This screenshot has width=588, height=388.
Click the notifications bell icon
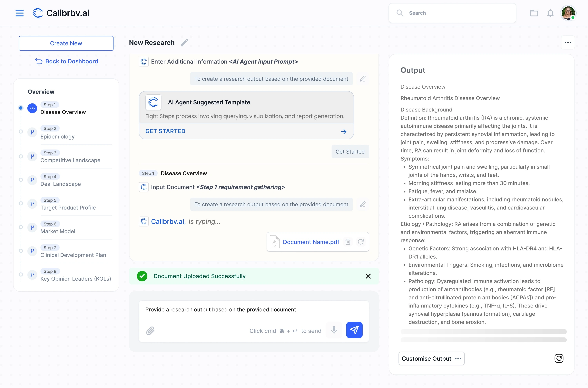point(550,13)
